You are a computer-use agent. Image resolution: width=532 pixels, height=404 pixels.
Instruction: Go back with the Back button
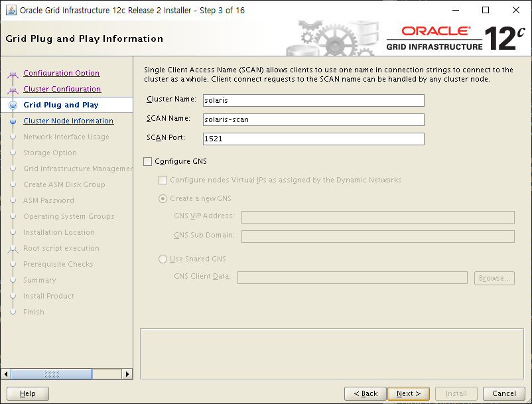[366, 393]
